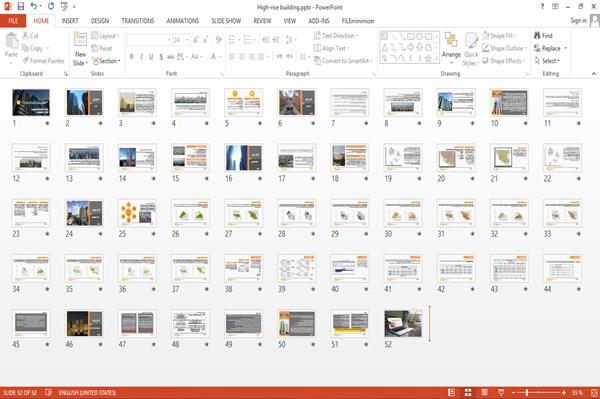600x399 pixels.
Task: Open the Section dropdown menu
Action: coord(106,61)
